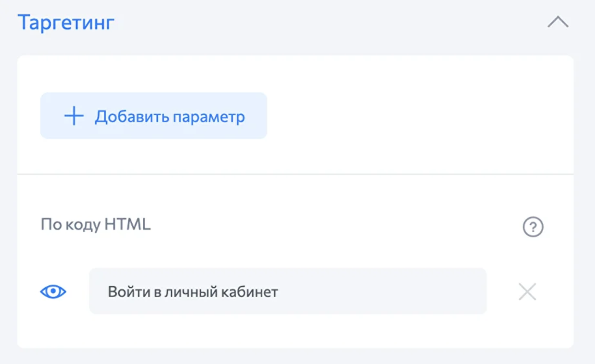
Task: Hide the targeting panel using the top-right arrow
Action: (558, 22)
